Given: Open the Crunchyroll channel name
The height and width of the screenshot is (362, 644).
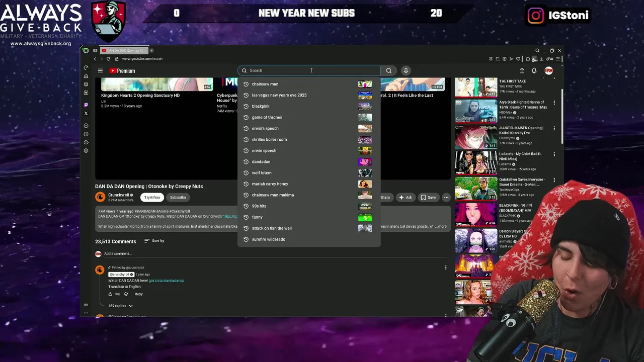Looking at the screenshot, I should pyautogui.click(x=119, y=195).
